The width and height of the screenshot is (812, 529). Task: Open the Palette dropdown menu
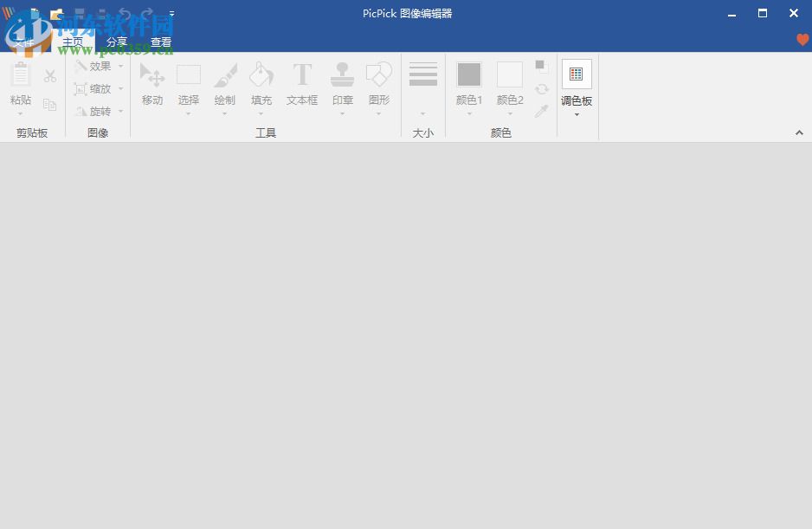(577, 113)
